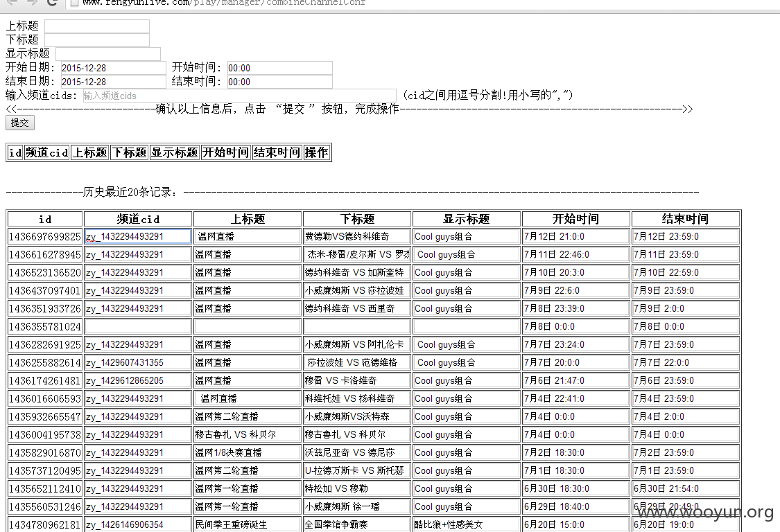The image size is (780, 532).
Task: Click the empty channel cid field in row 1436355781024
Action: (138, 327)
